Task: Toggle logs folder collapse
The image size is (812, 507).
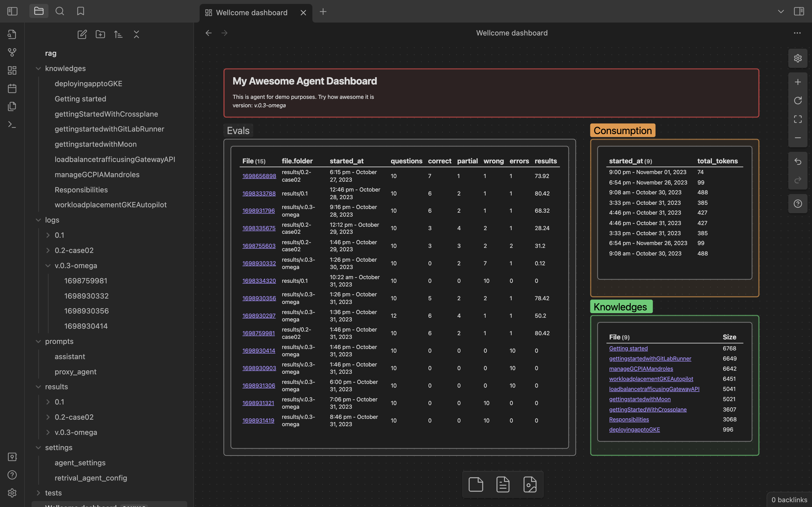Action: [x=38, y=220]
